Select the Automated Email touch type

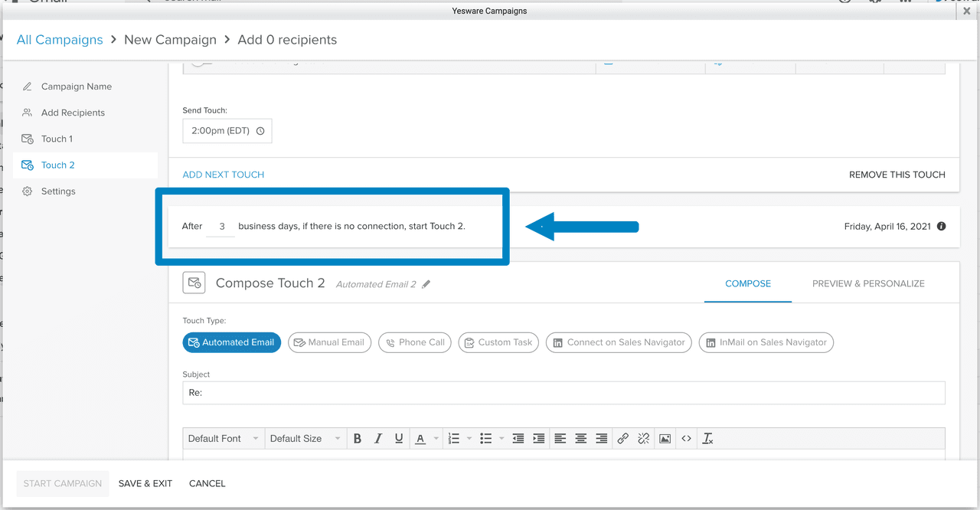coord(232,342)
